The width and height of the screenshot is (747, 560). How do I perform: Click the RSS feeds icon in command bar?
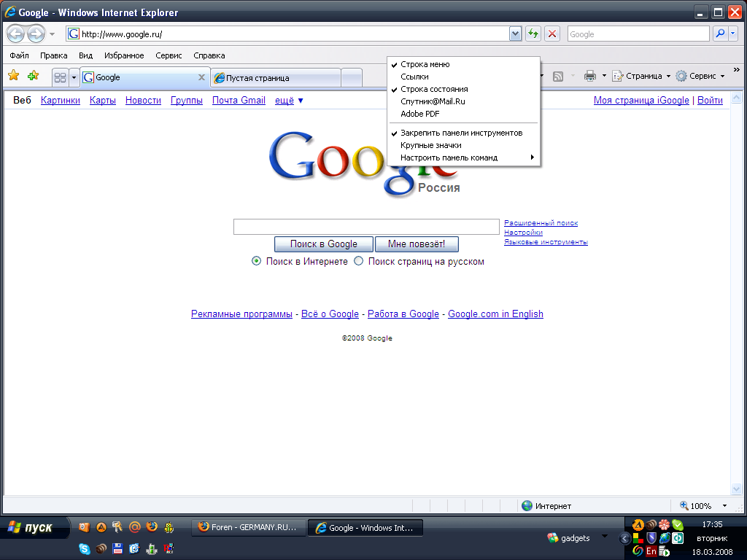[x=558, y=76]
